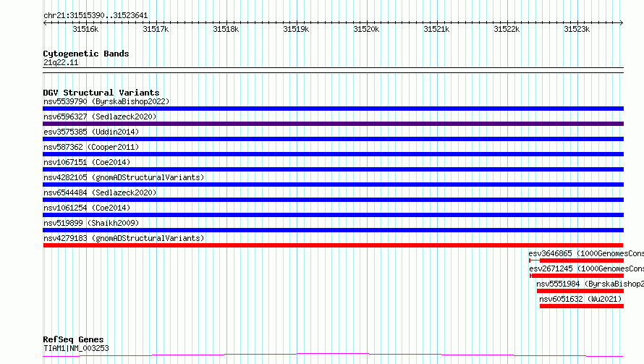The width and height of the screenshot is (644, 364).
Task: Click the blue bar under nsv4282105
Action: pyautogui.click(x=333, y=185)
